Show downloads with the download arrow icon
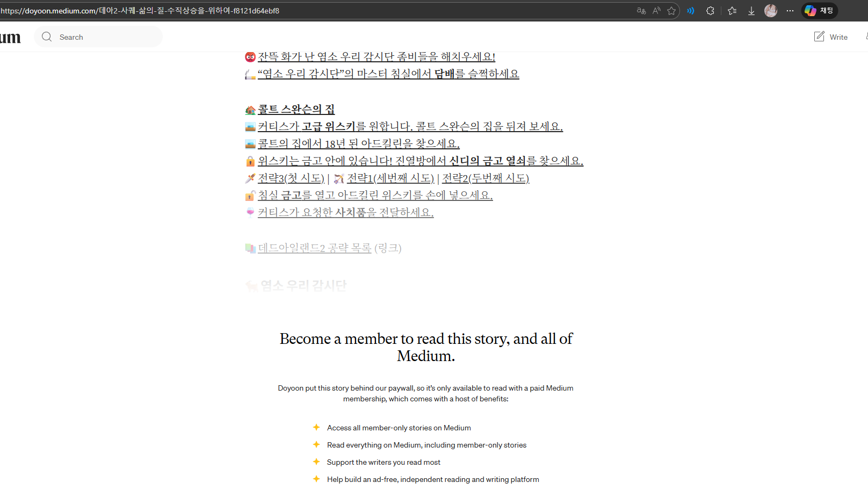Image resolution: width=868 pixels, height=497 pixels. point(751,11)
